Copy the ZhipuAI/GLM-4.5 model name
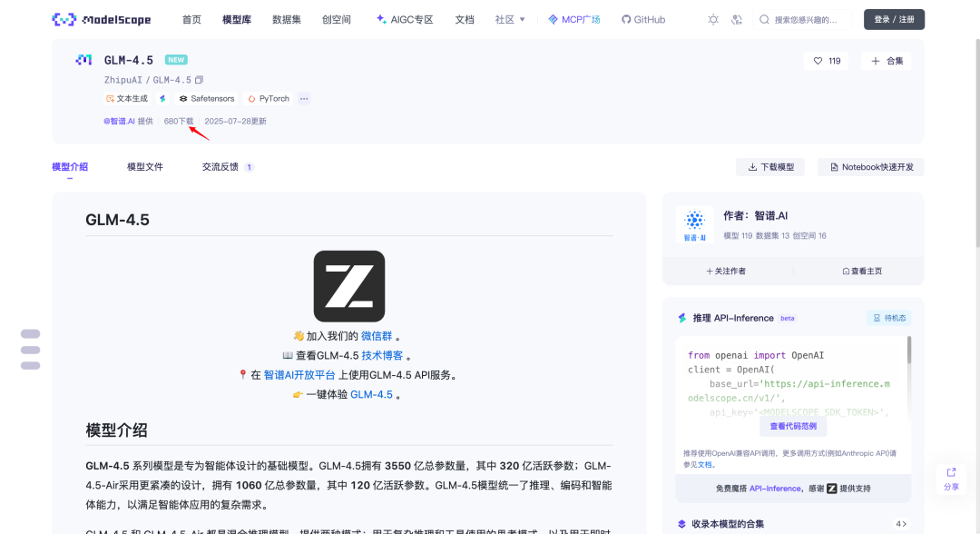 (x=198, y=79)
